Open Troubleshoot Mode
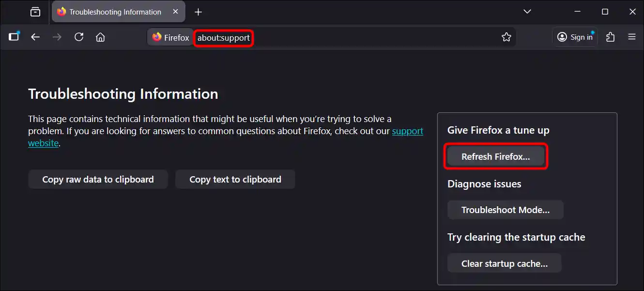The width and height of the screenshot is (644, 291). click(505, 210)
